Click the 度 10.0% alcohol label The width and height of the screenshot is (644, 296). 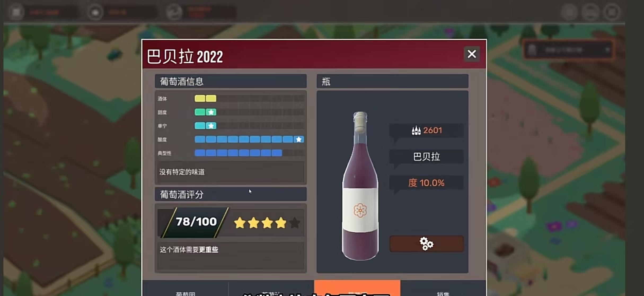coord(426,183)
